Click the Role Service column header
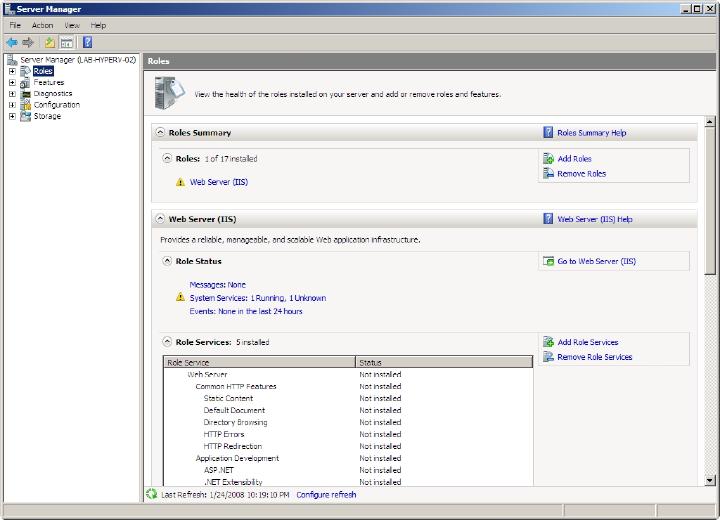This screenshot has height=520, width=720. 259,362
